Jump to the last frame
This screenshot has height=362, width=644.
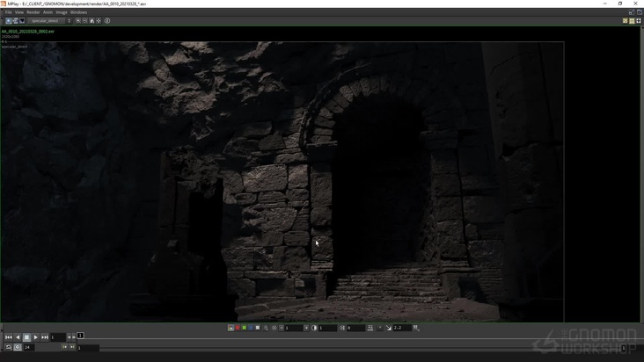click(x=45, y=337)
